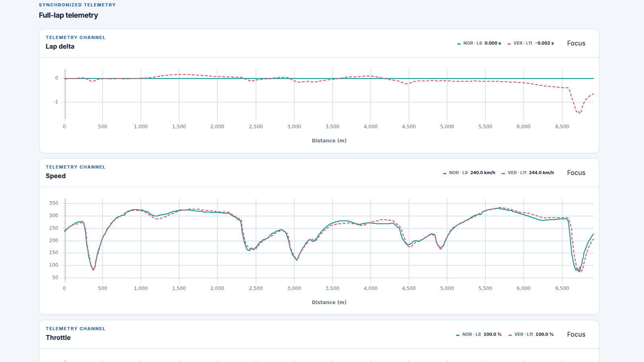The image size is (644, 362).
Task: Click -1 tick on Lap delta y-axis
Action: click(x=56, y=102)
